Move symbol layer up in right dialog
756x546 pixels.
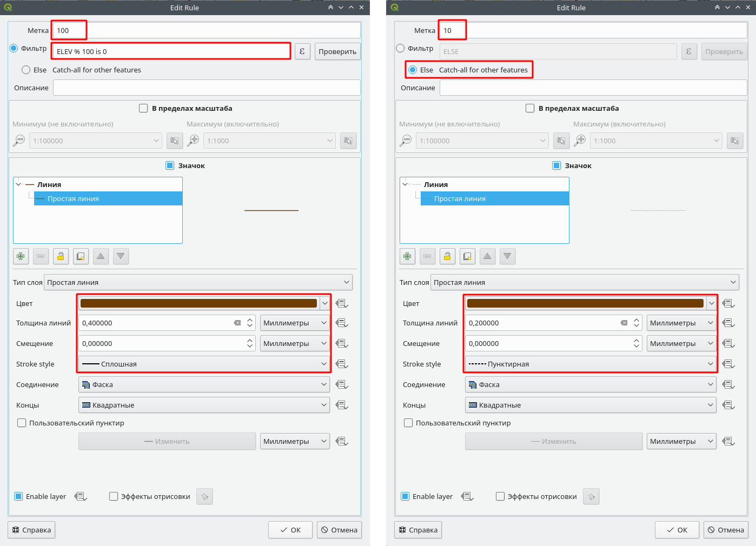click(487, 256)
